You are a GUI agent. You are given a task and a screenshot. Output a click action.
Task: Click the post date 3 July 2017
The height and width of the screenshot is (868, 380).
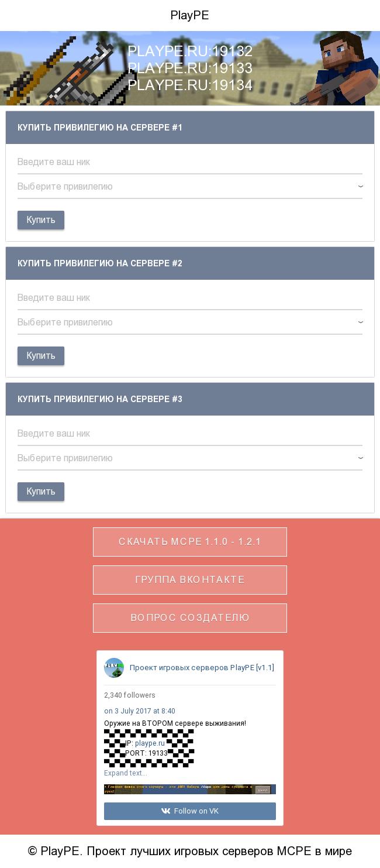[x=140, y=711]
